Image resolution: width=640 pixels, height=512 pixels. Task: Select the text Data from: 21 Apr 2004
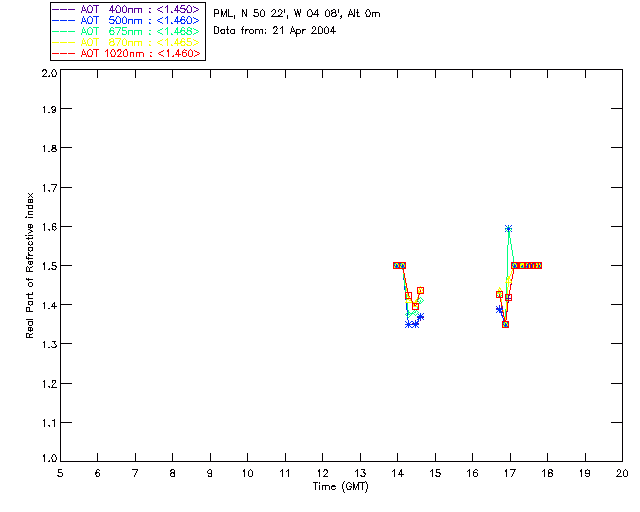(x=274, y=31)
